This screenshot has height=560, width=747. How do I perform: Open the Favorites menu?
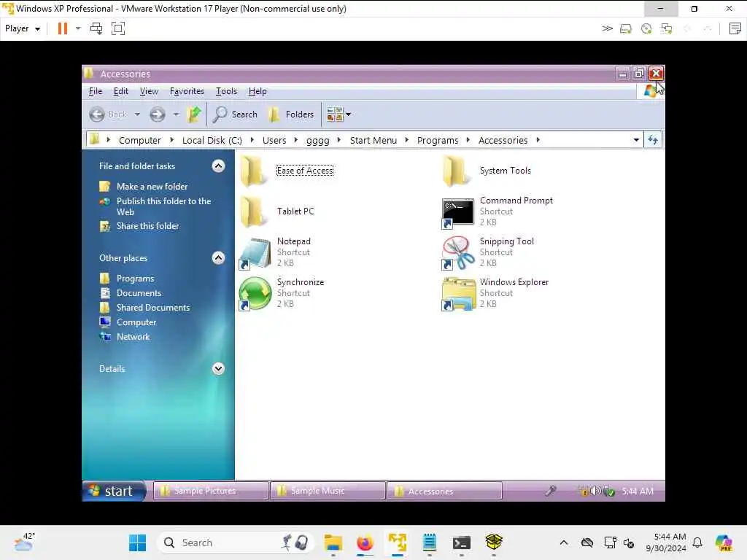(x=187, y=91)
